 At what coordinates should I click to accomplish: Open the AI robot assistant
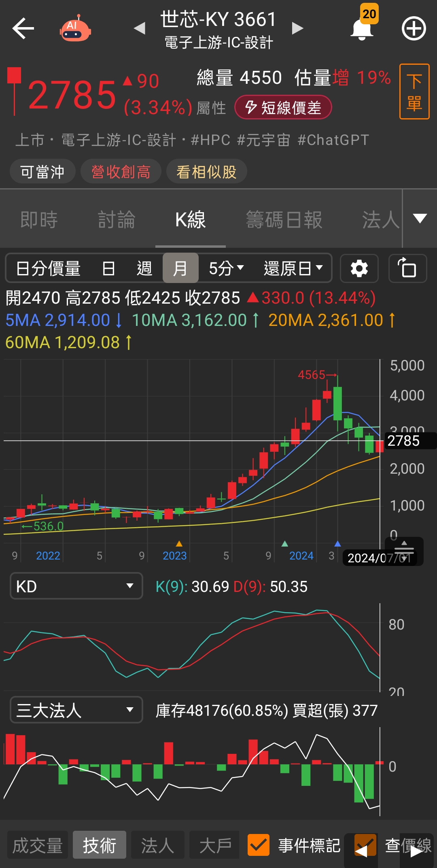click(75, 29)
